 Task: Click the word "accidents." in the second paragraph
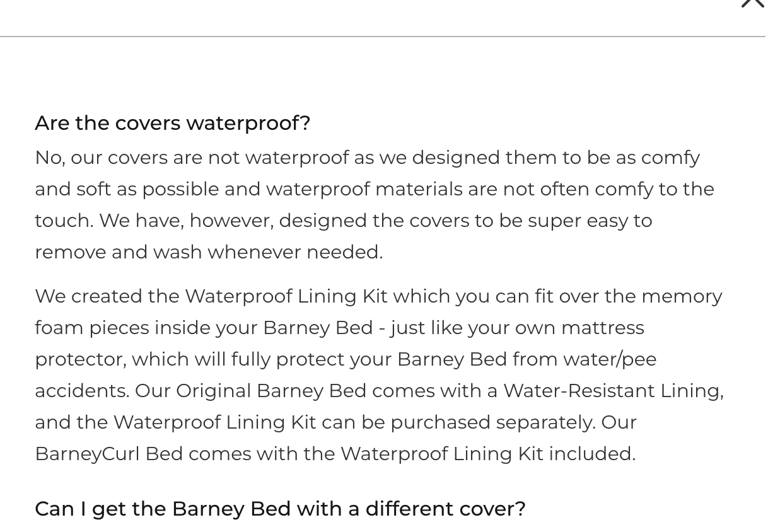click(x=82, y=391)
